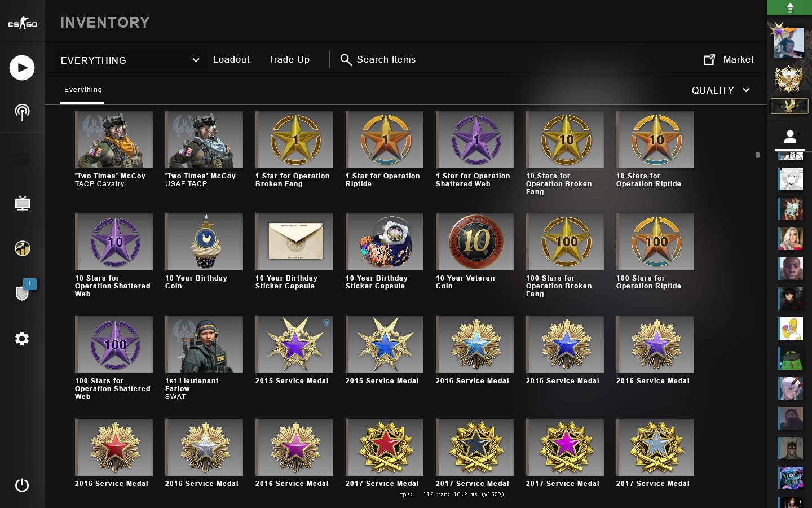The image size is (812, 508).
Task: Open the Market link
Action: (x=738, y=60)
